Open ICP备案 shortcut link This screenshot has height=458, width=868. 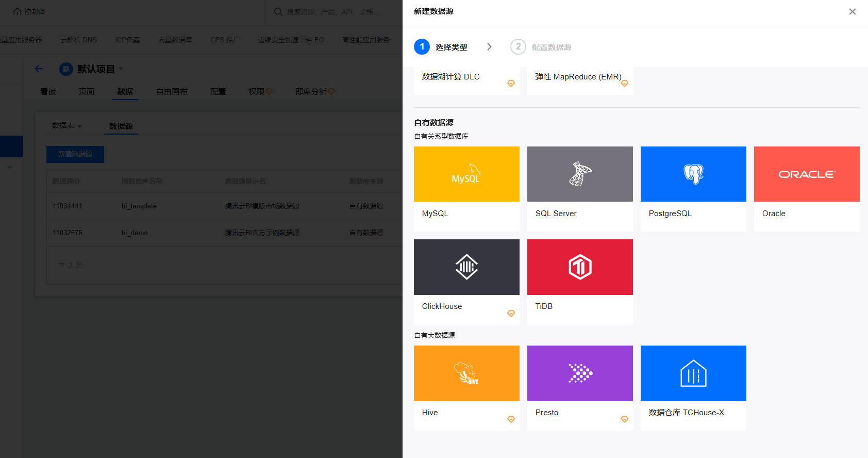coord(127,40)
